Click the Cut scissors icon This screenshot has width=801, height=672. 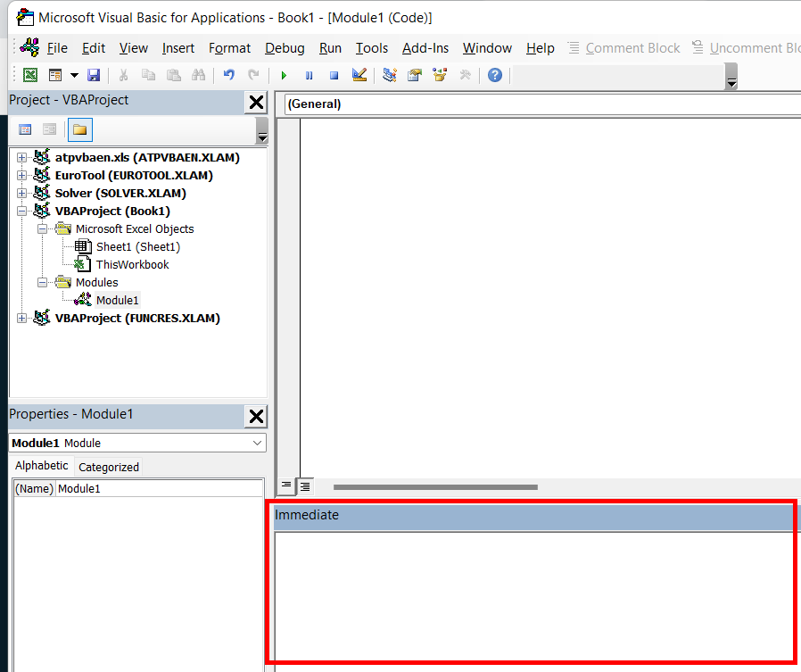123,75
